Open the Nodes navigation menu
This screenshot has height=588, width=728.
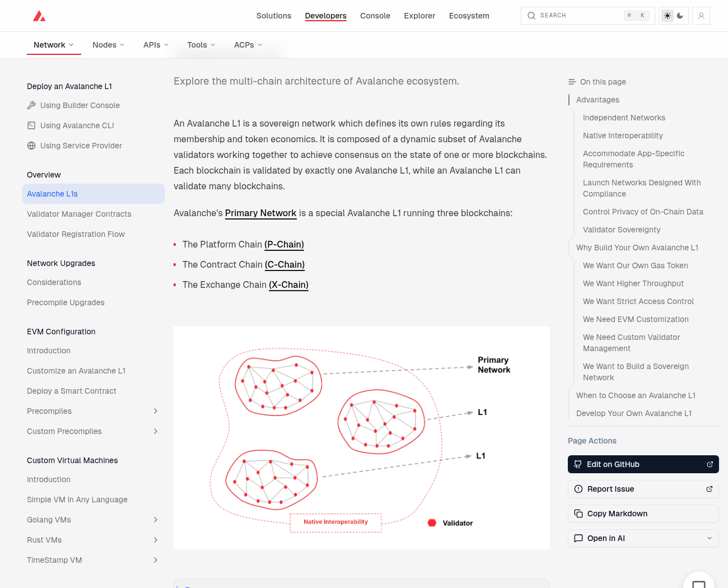tap(109, 45)
